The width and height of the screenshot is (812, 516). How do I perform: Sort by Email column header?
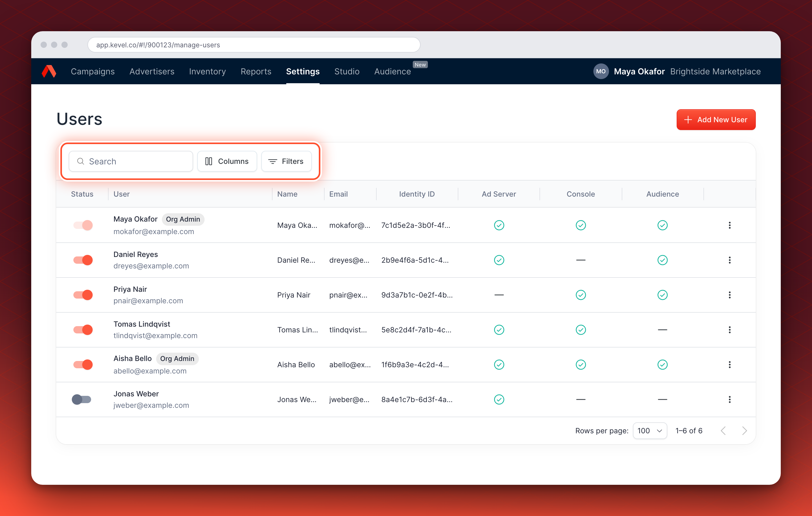tap(338, 194)
